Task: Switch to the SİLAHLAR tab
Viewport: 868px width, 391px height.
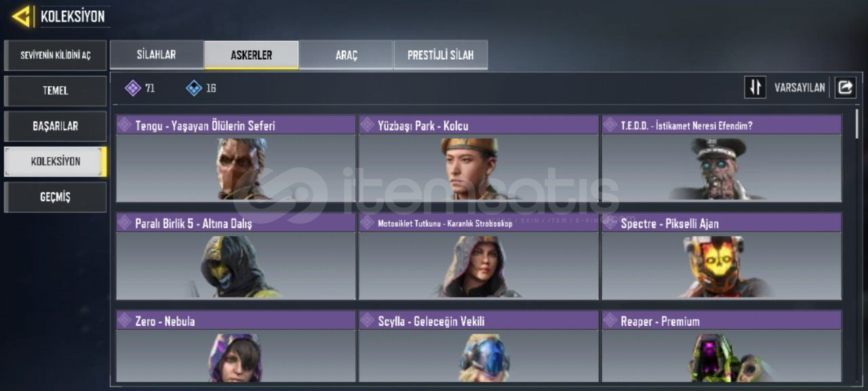Action: 157,55
